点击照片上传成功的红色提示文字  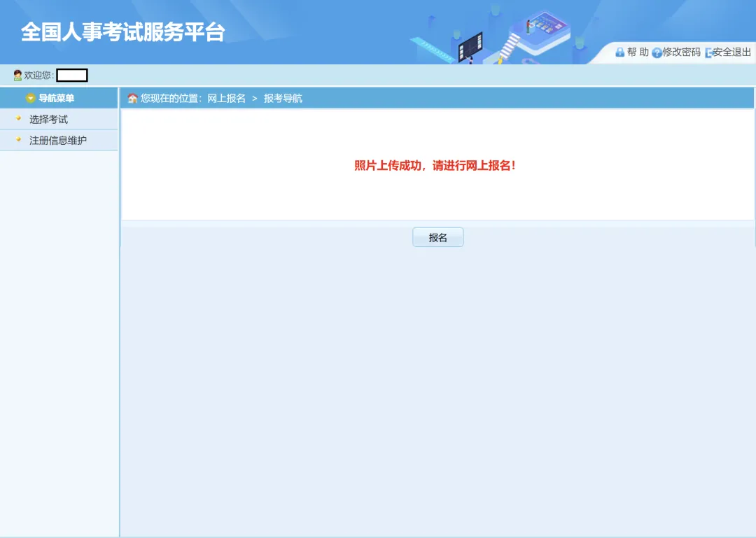[434, 166]
